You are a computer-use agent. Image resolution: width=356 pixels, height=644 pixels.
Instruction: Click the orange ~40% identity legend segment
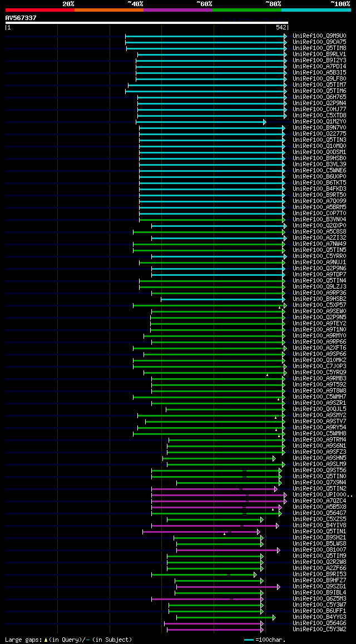pos(109,9)
